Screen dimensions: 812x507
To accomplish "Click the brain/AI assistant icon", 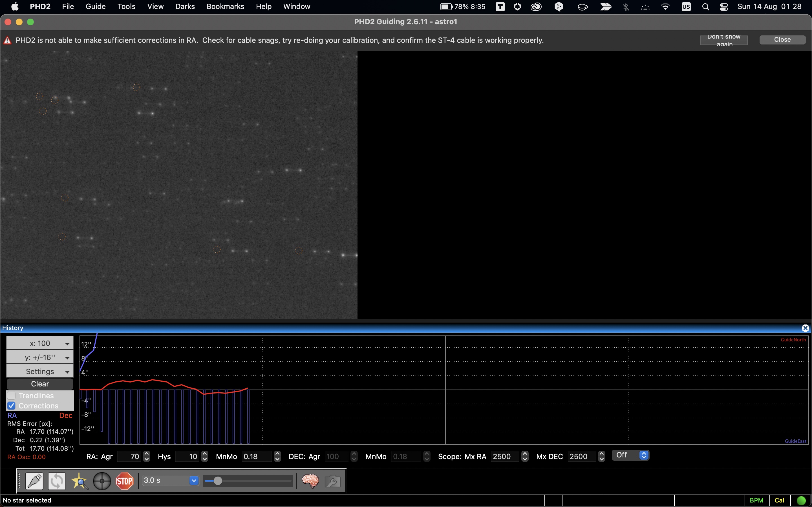I will tap(310, 480).
